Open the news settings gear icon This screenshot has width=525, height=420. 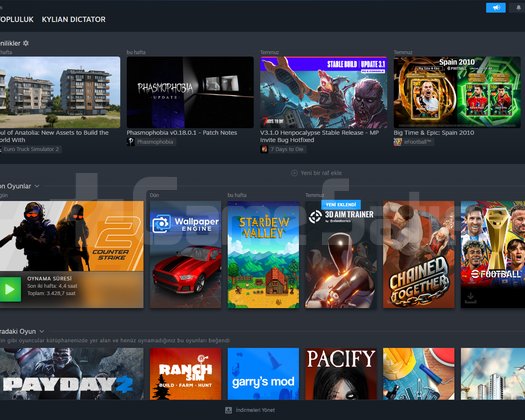26,43
